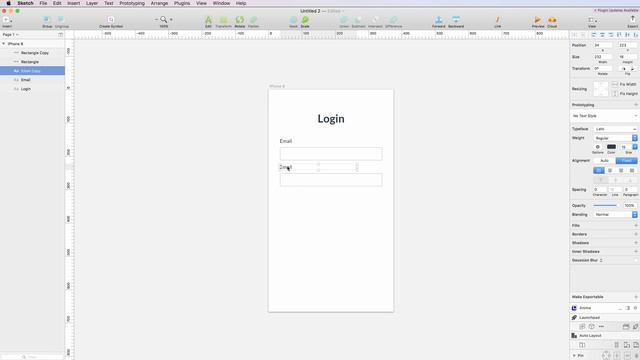Viewport: 640px width, 360px height.
Task: Select right text alignment button
Action: [621, 170]
